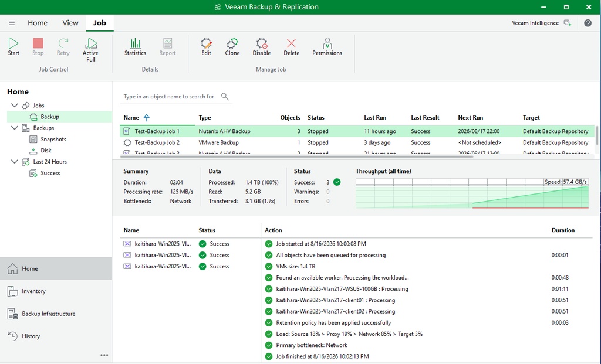Collapse the Backups tree node
The image size is (601, 364).
click(15, 128)
